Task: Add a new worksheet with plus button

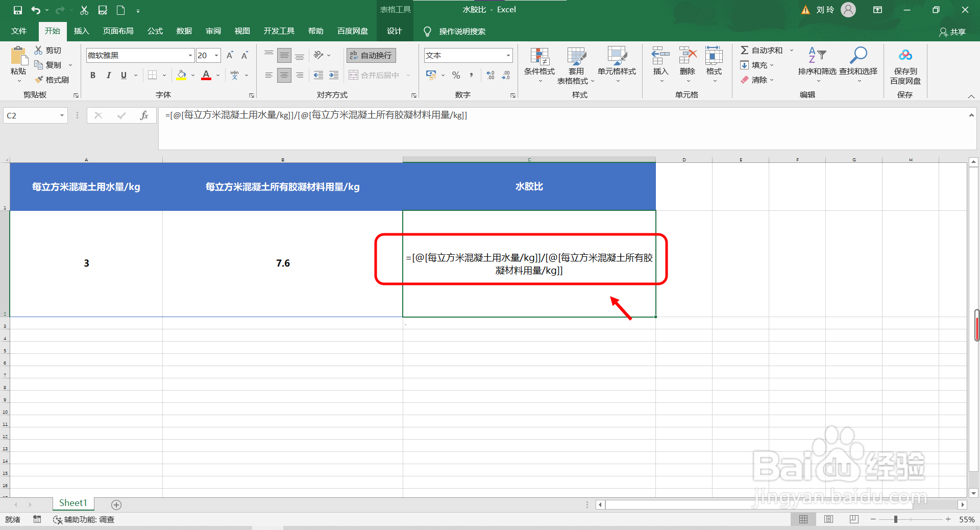Action: coord(116,505)
